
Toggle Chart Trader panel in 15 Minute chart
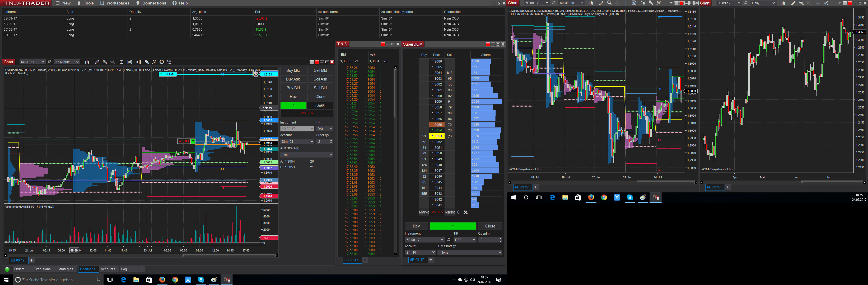click(x=138, y=62)
